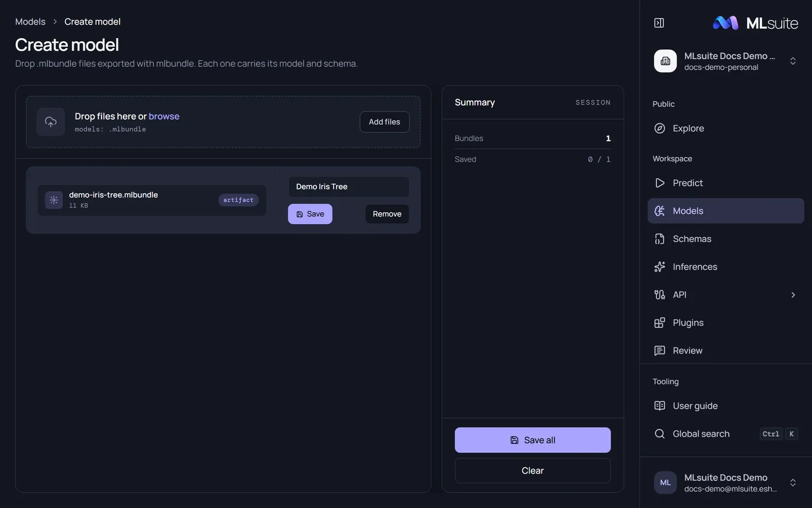Click the artifact badge
Screen dimensions: 812x508
point(238,200)
